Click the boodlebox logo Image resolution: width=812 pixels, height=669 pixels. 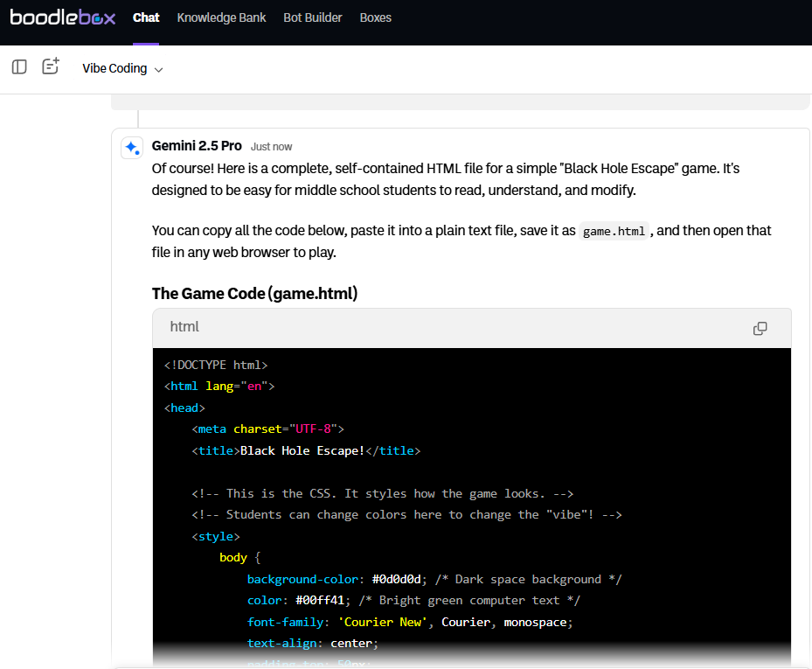[63, 17]
